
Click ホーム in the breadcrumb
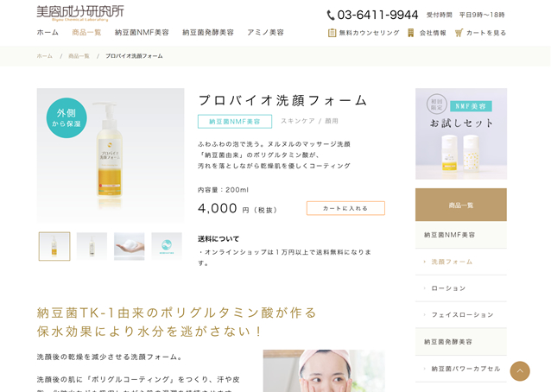(45, 56)
